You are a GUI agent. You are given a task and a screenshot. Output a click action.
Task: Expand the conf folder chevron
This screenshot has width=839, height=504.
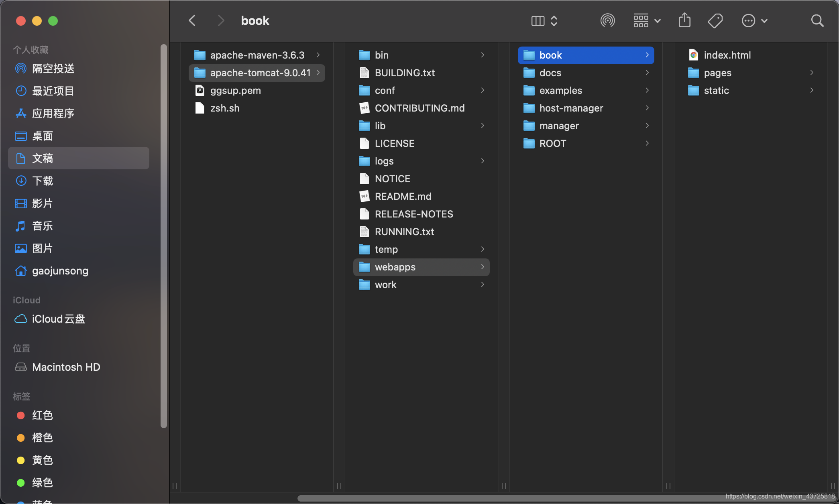pyautogui.click(x=483, y=90)
